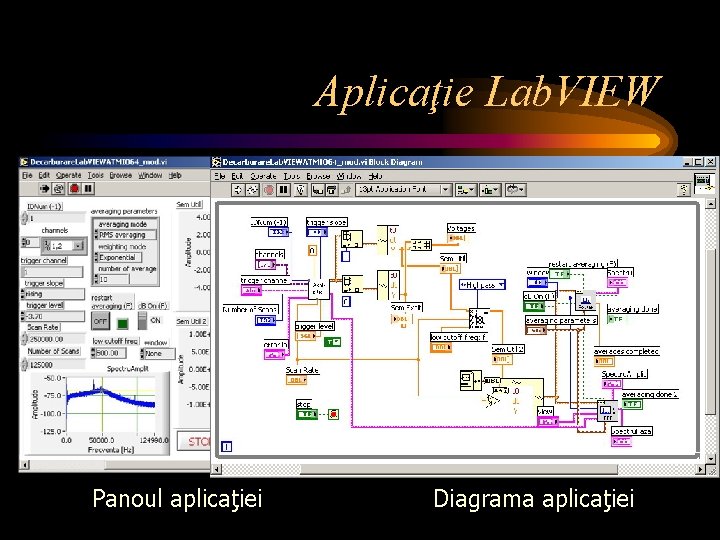Open the File menu in the front panel window
720x540 pixels.
point(27,175)
